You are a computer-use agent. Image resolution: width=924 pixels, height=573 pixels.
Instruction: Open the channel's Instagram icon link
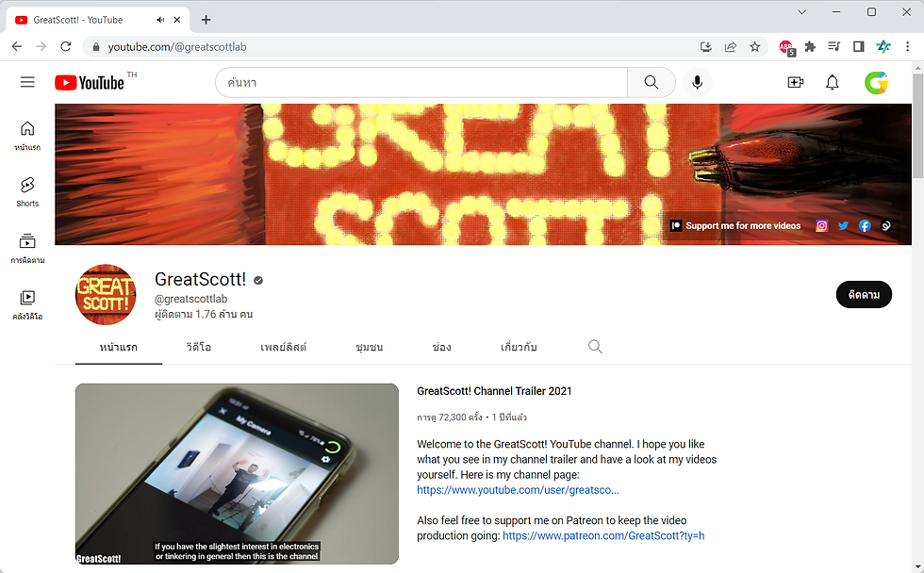click(821, 225)
